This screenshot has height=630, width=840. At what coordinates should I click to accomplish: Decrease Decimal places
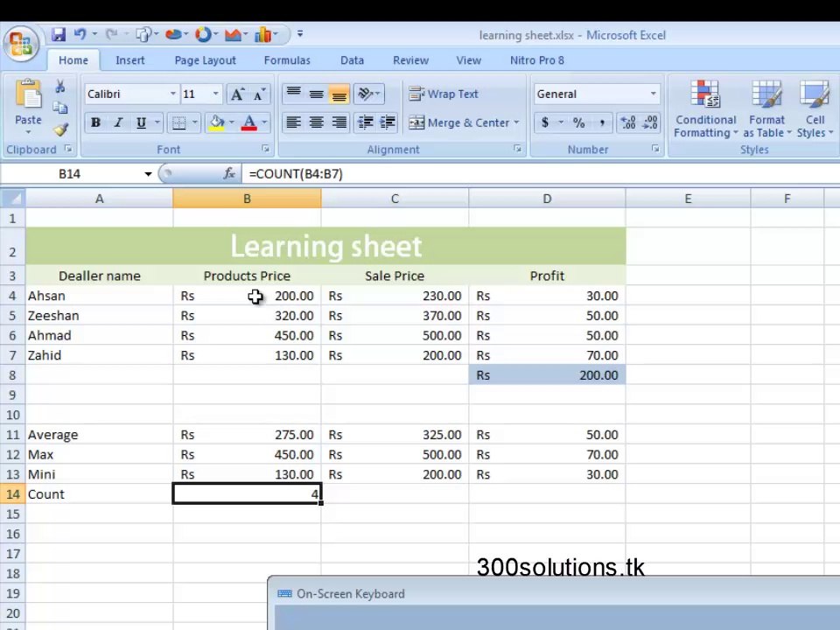click(650, 122)
